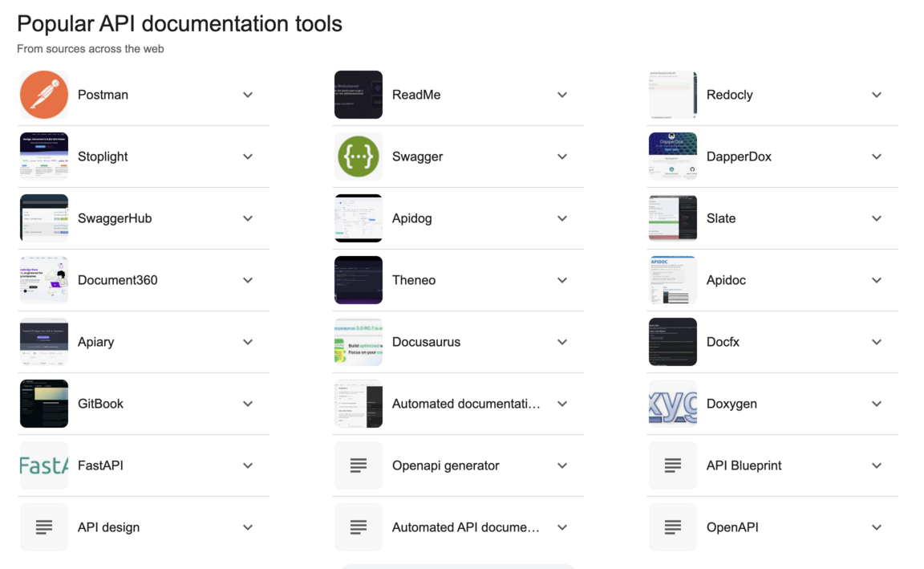Click the Slate label

point(721,218)
